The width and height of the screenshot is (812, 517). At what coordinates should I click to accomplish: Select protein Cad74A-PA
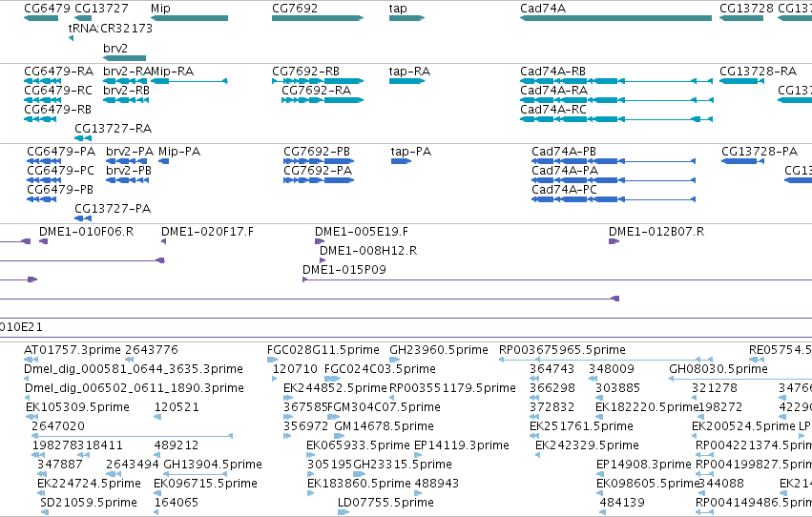(x=614, y=180)
